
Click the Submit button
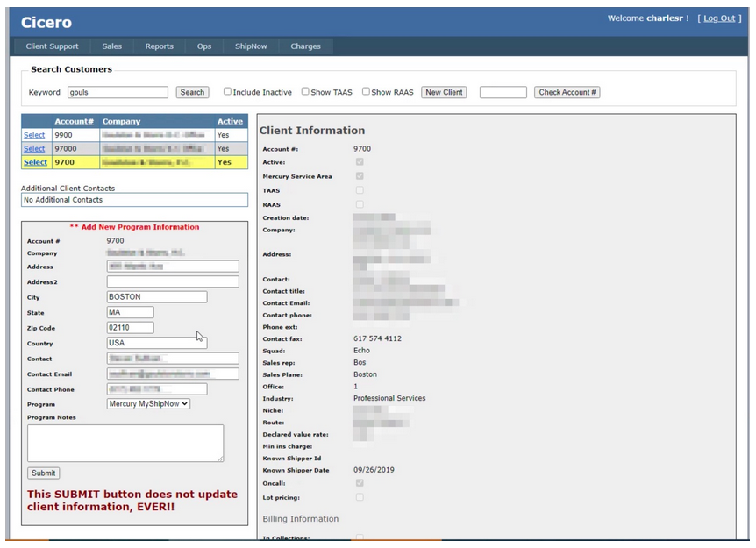pyautogui.click(x=43, y=473)
